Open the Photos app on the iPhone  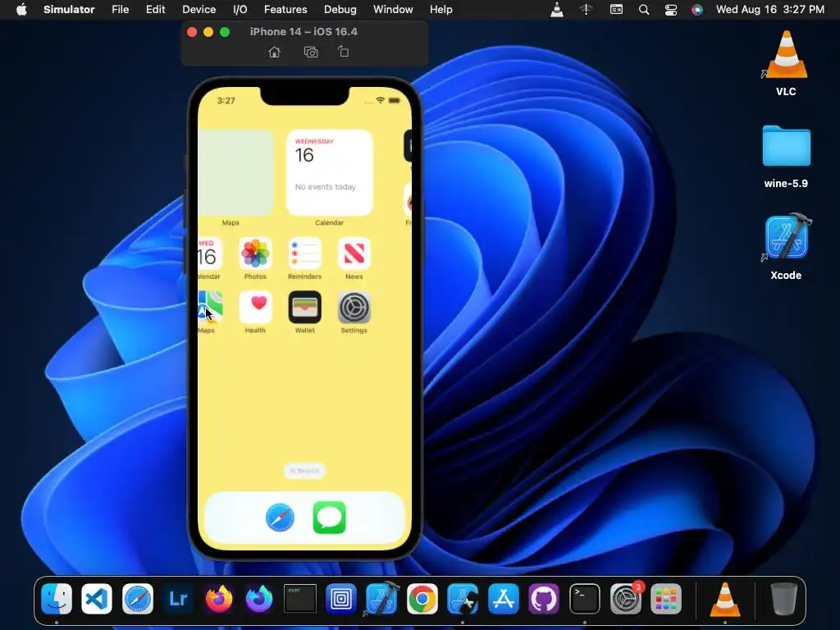[x=256, y=253]
